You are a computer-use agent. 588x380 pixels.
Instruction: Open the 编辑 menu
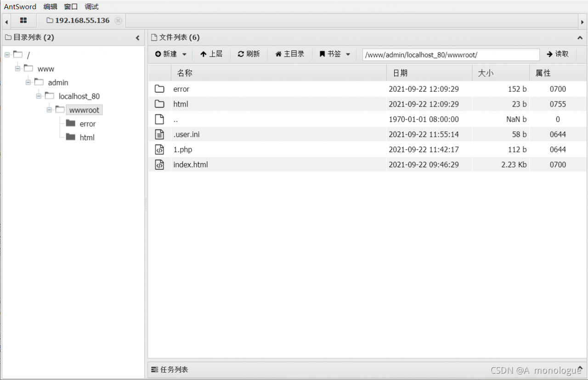(x=51, y=6)
